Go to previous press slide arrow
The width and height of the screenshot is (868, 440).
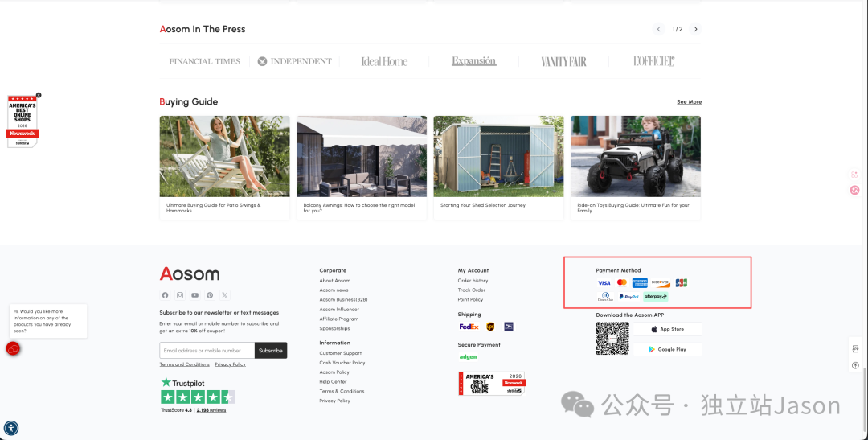tap(658, 29)
